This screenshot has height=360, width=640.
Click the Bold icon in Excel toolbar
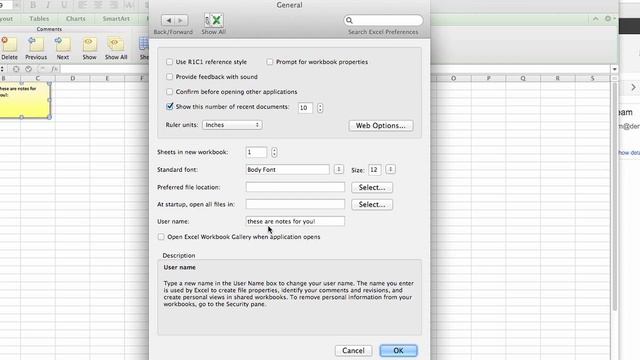coord(33,5)
